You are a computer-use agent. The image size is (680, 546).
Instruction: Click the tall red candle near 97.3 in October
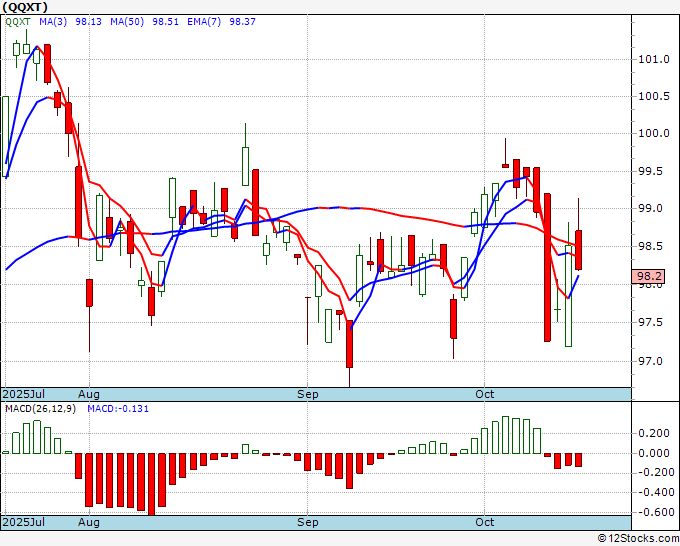click(x=547, y=268)
